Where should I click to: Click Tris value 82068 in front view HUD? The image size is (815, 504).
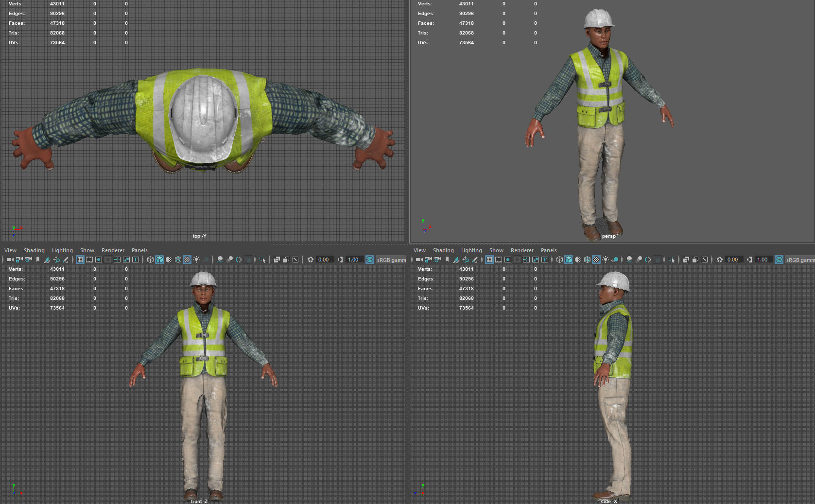point(57,298)
